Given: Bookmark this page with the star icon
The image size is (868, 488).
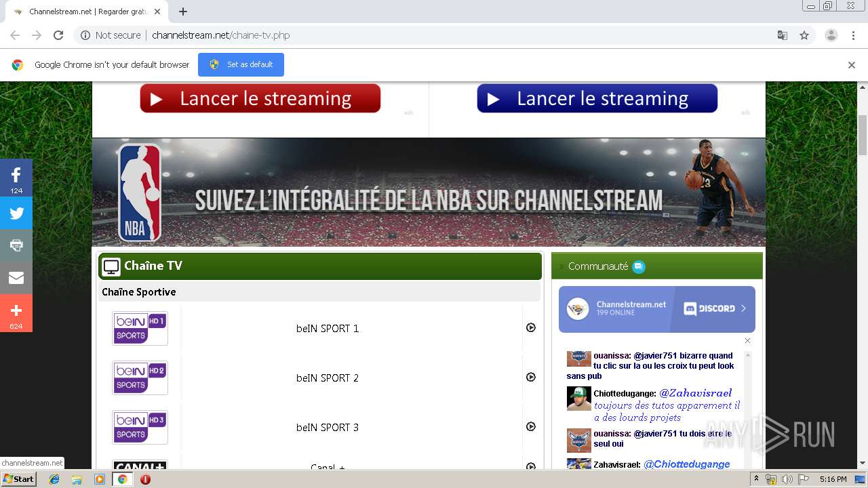Looking at the screenshot, I should click(804, 35).
